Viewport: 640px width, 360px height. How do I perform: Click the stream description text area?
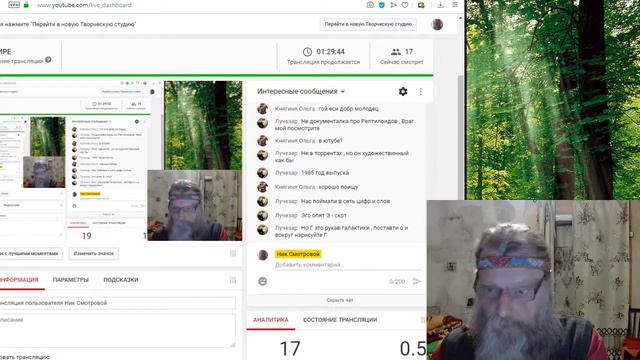(x=118, y=331)
